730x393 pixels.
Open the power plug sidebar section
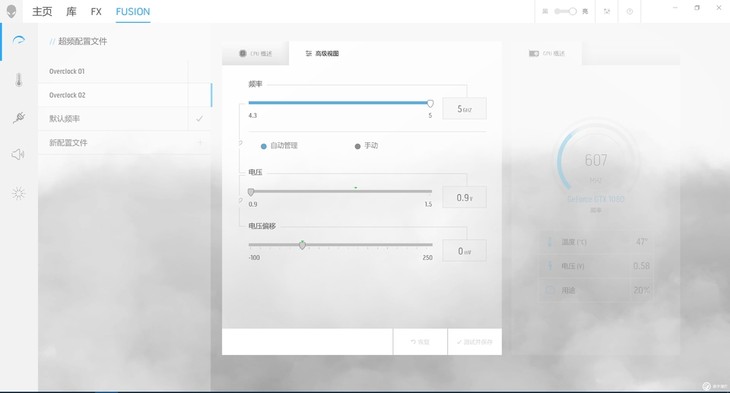coord(19,117)
